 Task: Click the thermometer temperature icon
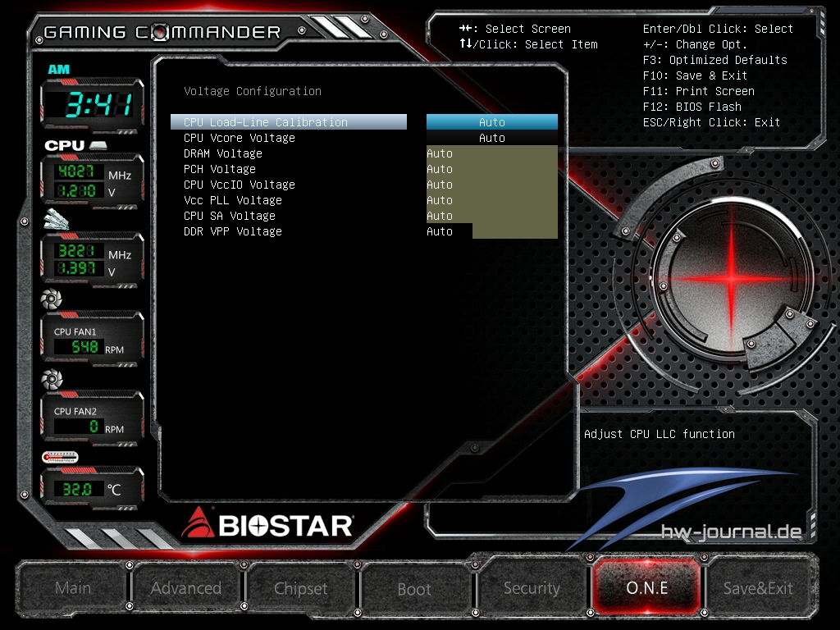coord(60,457)
